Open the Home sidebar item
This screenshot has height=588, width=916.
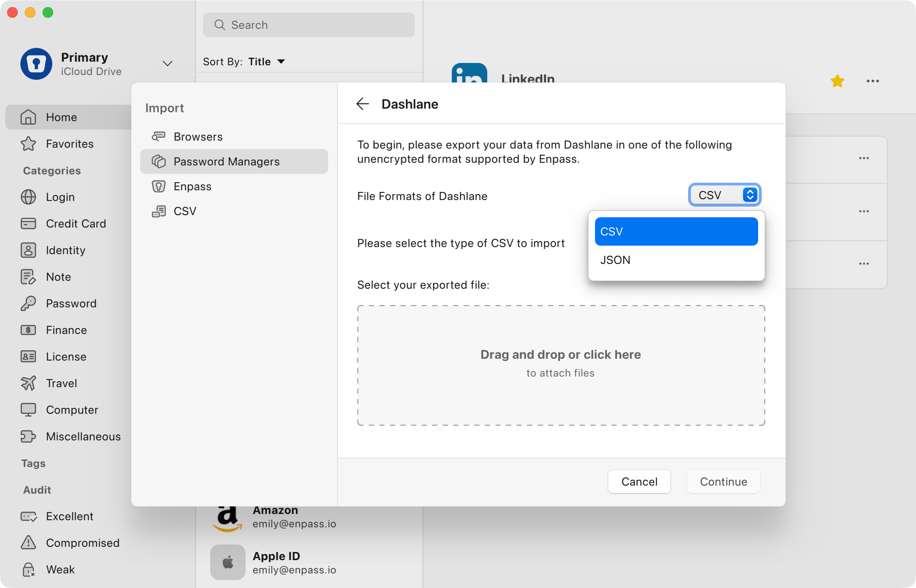69,117
